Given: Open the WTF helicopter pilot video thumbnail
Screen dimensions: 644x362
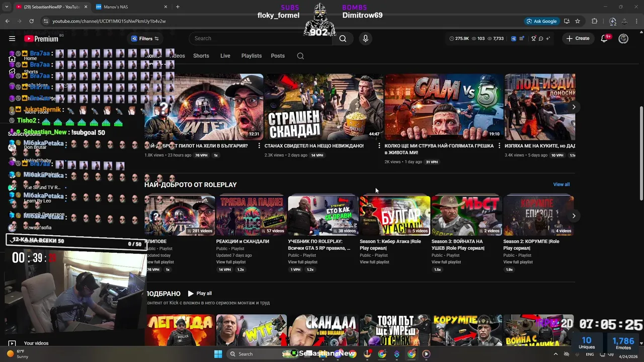Looking at the screenshot, I should [x=204, y=107].
